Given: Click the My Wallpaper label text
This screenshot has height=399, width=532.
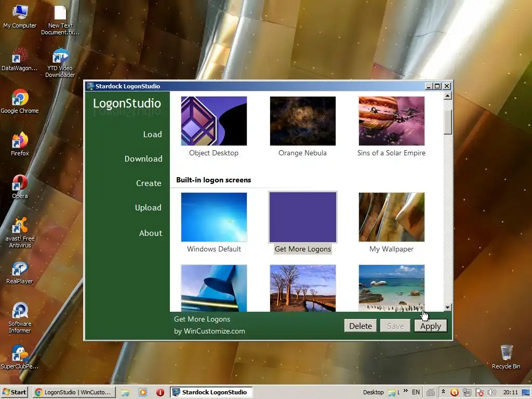Looking at the screenshot, I should 391,249.
